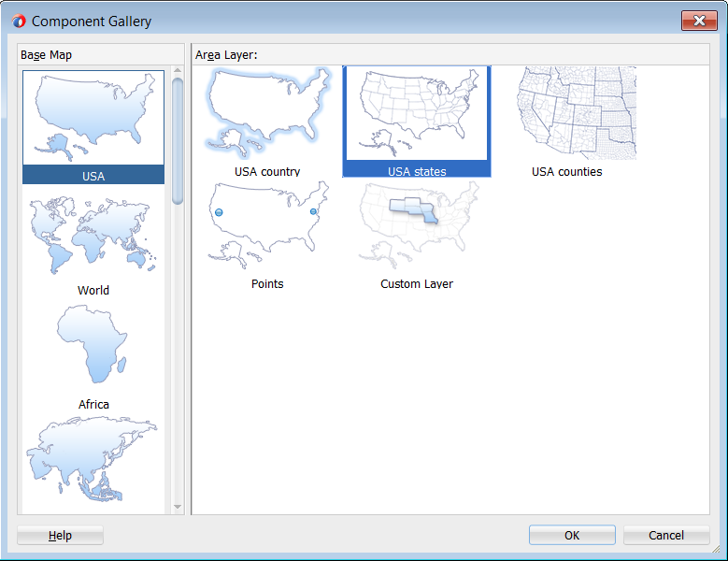Click the 'Points' label
This screenshot has height=561, width=728.
[x=267, y=283]
